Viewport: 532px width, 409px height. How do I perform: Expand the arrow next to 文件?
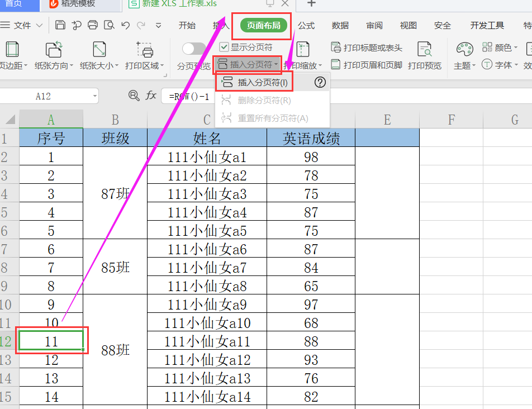(x=39, y=26)
